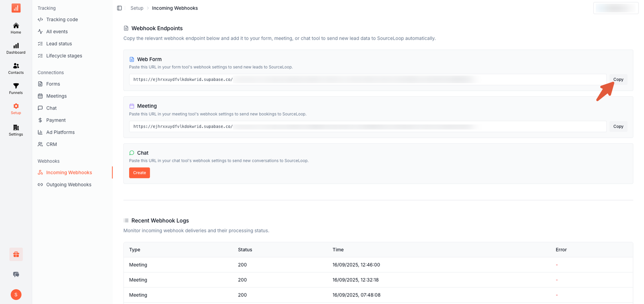
Task: Select the log entry timed 12:32:18
Action: 378,280
